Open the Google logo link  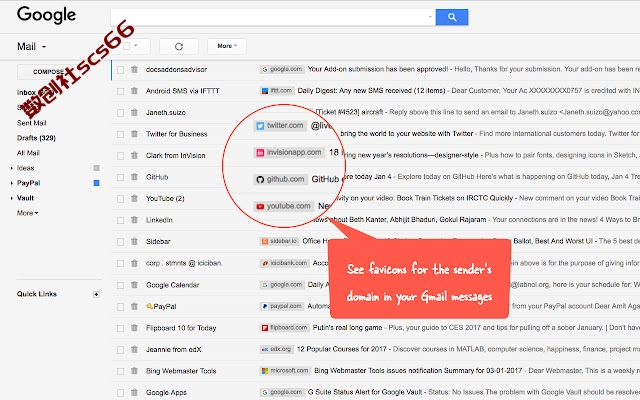(47, 15)
